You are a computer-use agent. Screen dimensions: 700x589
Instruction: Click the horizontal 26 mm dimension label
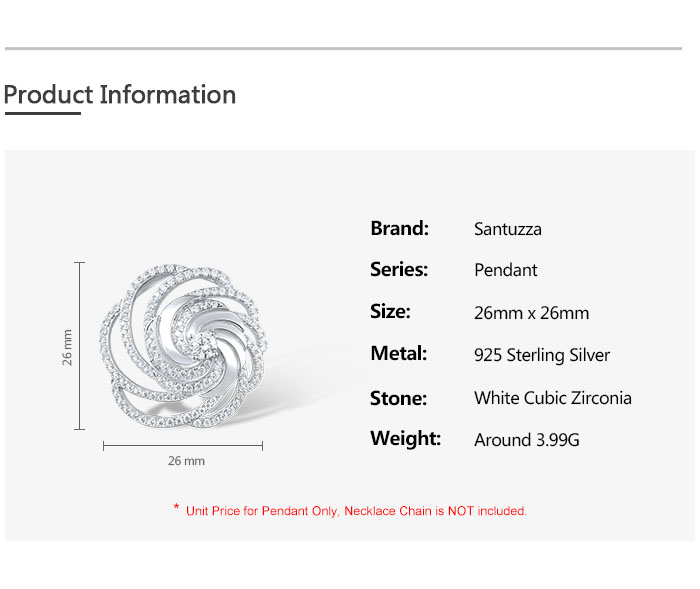pos(186,461)
